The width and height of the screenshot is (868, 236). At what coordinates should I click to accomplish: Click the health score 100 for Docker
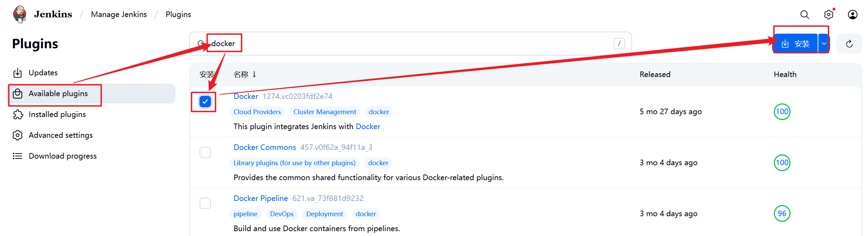pyautogui.click(x=782, y=112)
